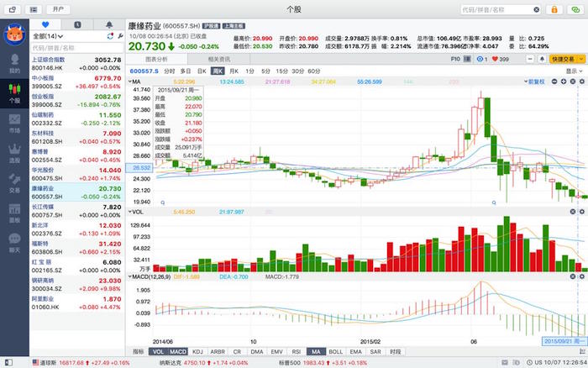This screenshot has height=368, width=588.
Task: Toggle the MA overlay indicator
Action: pos(316,351)
